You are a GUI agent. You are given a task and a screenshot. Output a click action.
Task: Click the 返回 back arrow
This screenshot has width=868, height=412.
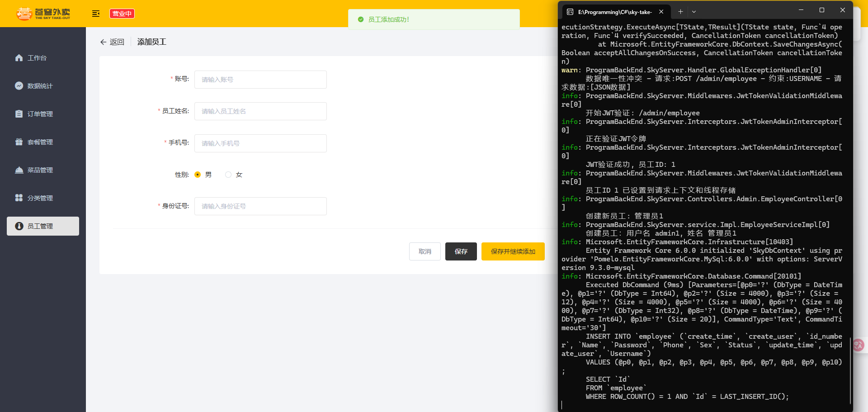pos(104,42)
